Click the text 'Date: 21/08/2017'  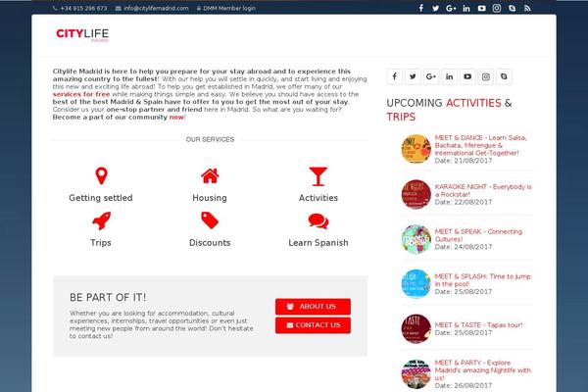coord(464,161)
